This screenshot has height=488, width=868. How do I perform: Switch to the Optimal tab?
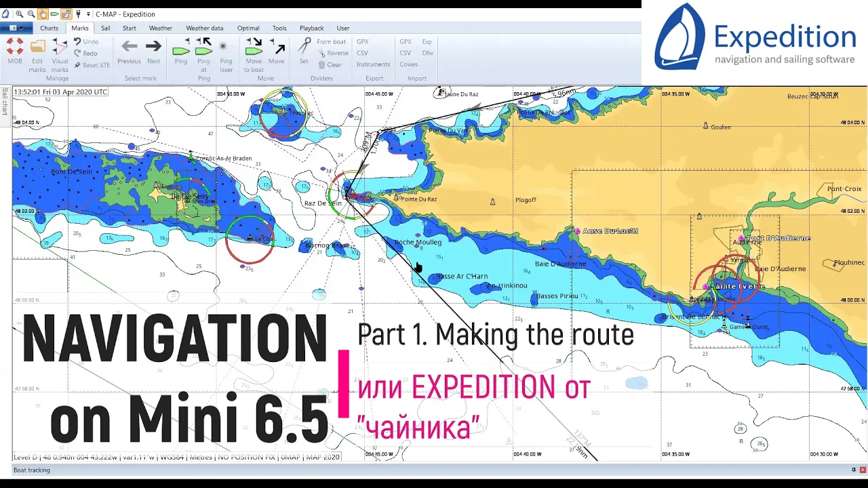coord(248,28)
